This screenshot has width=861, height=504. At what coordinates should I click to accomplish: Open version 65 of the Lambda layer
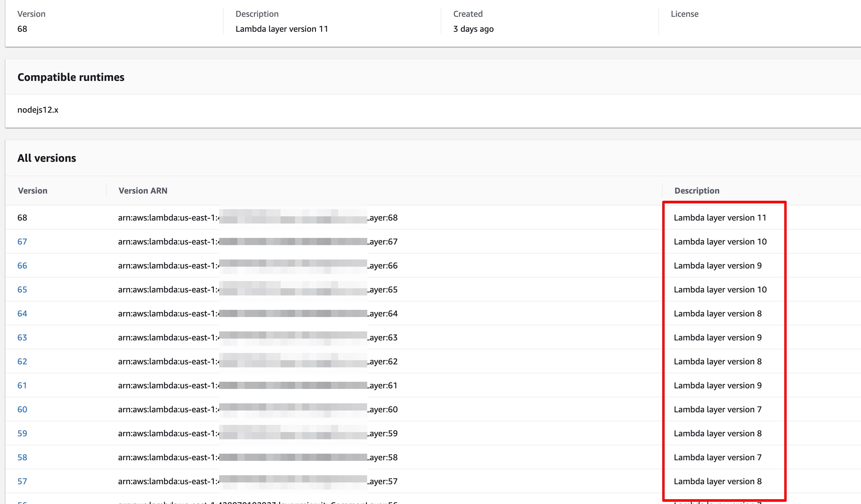[x=22, y=289]
